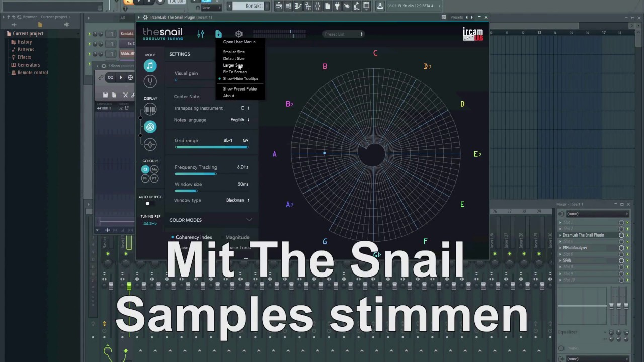Click the chain link icon in Edison
The height and width of the screenshot is (362, 644).
101,77
